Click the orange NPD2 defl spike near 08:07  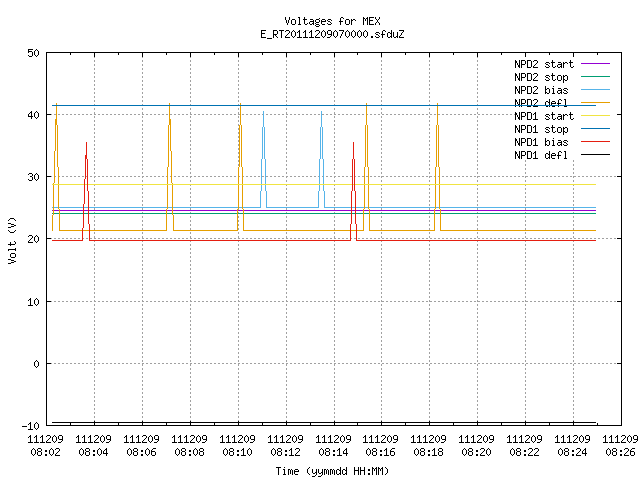169,167
